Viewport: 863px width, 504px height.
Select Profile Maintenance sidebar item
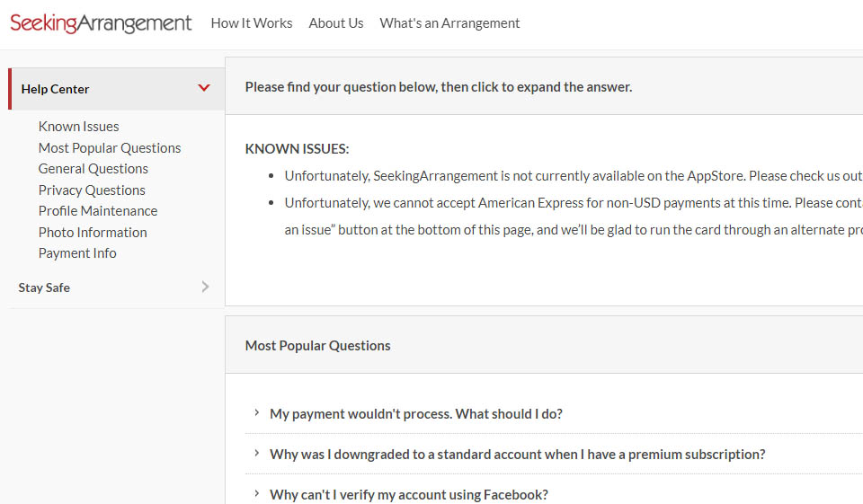pos(97,211)
